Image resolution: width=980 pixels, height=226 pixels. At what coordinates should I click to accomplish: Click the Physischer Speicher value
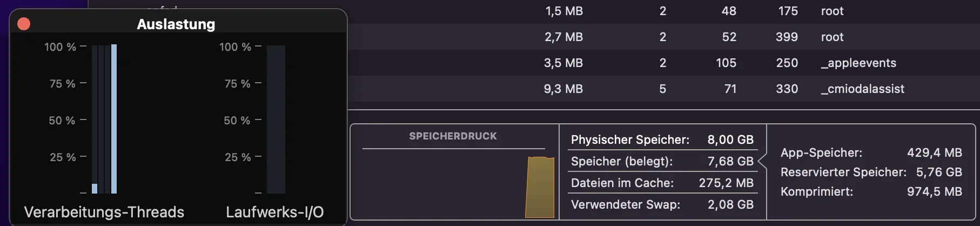point(730,139)
